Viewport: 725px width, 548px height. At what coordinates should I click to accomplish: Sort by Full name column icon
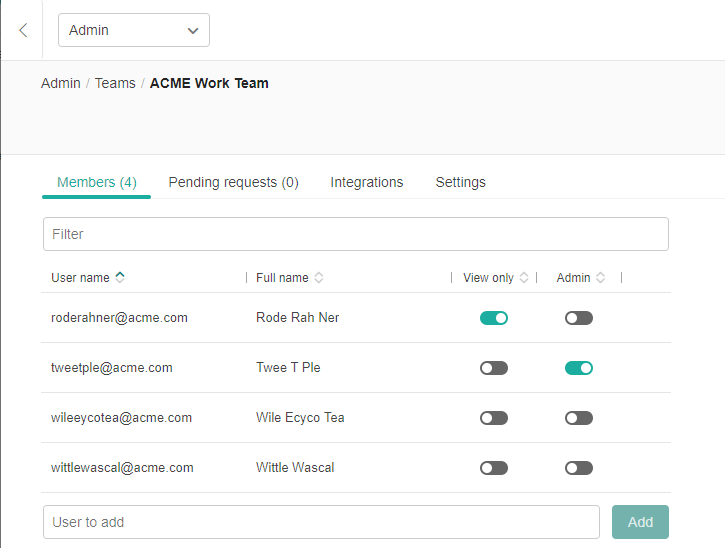(x=318, y=278)
